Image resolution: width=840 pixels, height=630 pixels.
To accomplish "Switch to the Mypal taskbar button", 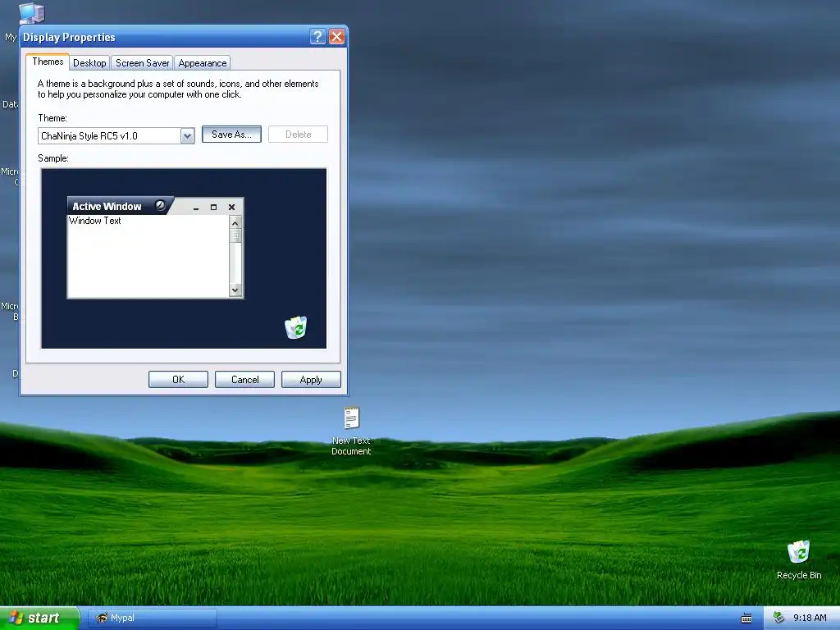I will tap(152, 618).
